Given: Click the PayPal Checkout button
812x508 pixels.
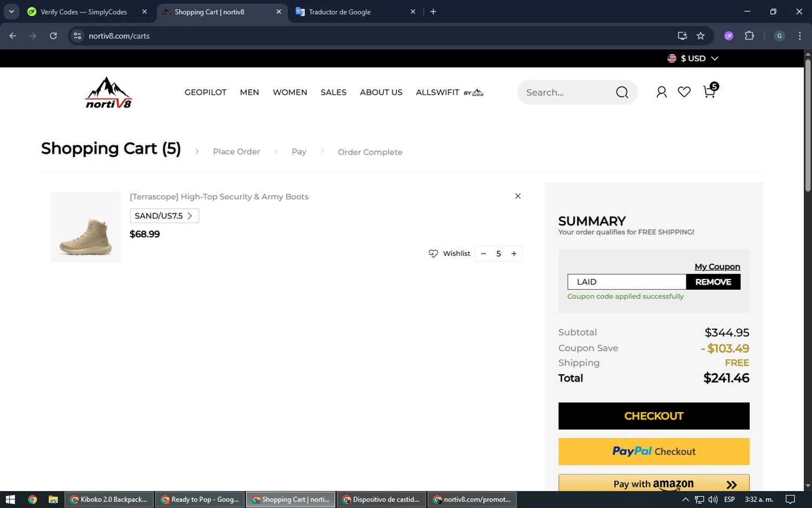Looking at the screenshot, I should [654, 451].
